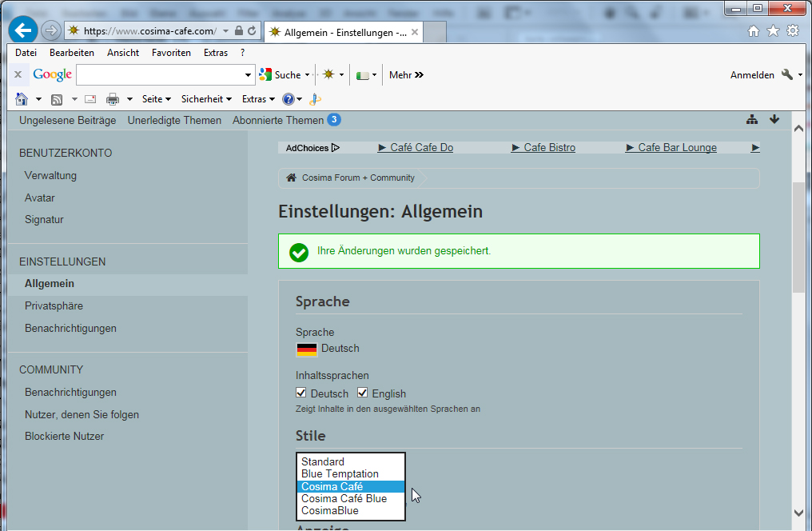Screen dimensions: 812x531
Task: Choose Blue Temptation from style list
Action: 340,474
